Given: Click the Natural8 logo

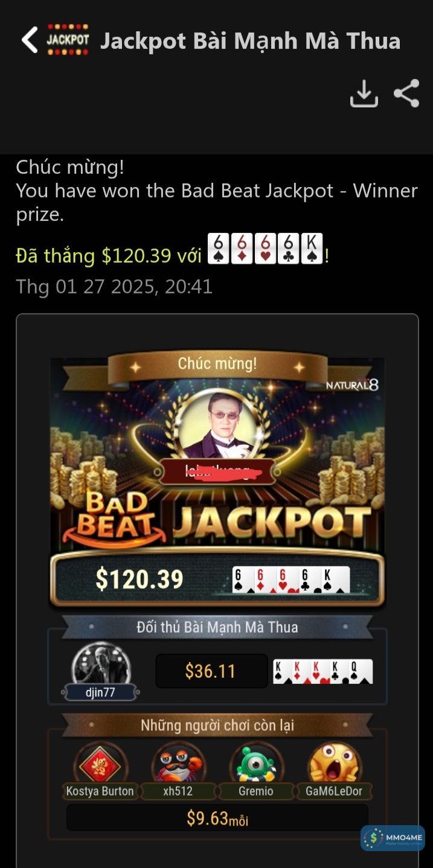Looking at the screenshot, I should pyautogui.click(x=353, y=385).
